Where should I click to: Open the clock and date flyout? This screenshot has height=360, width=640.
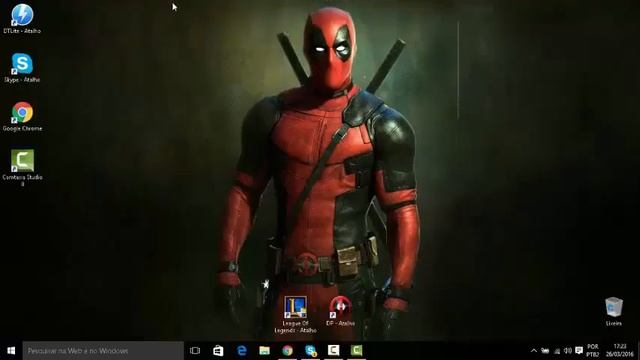click(x=620, y=351)
